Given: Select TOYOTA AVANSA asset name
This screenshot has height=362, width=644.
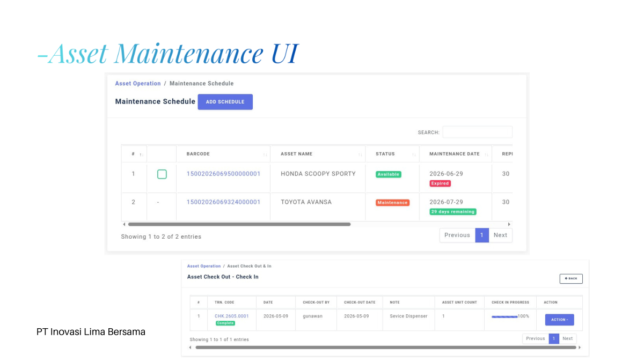Looking at the screenshot, I should click(x=306, y=202).
